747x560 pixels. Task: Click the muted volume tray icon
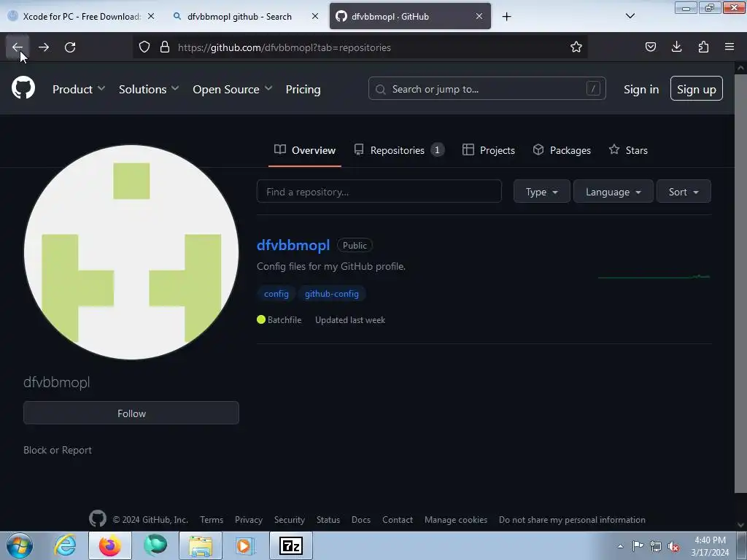pyautogui.click(x=673, y=547)
